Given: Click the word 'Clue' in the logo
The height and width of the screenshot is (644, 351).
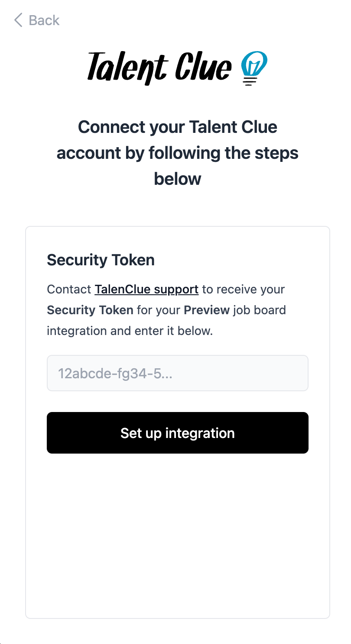Looking at the screenshot, I should point(203,67).
